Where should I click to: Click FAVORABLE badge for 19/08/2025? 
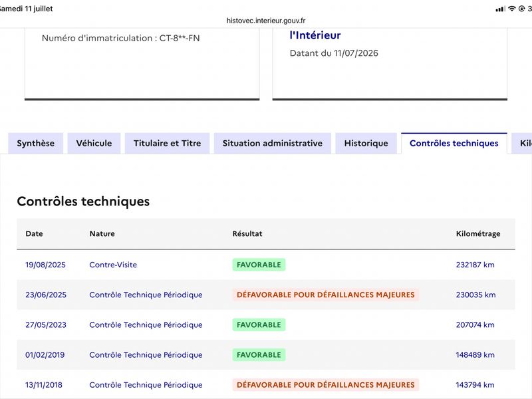click(259, 265)
